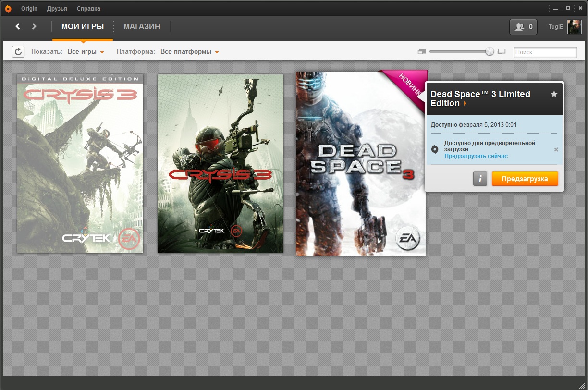Click the Платформа: label
Screen dimensions: 588x390
[136, 52]
